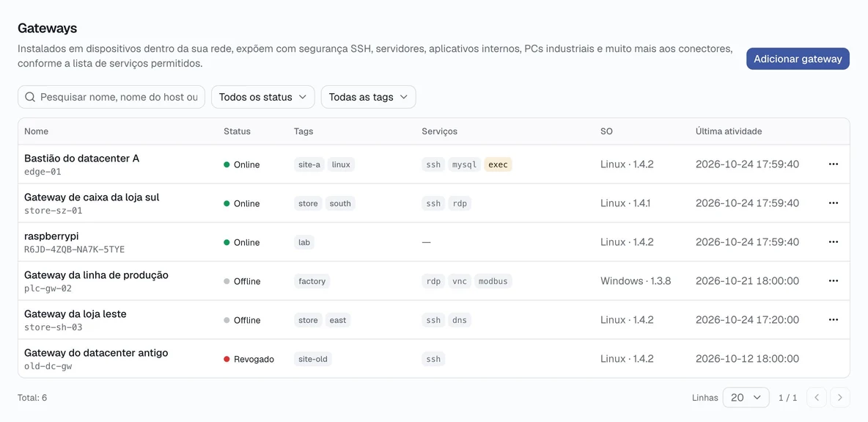Click the Última atividade column header
The image size is (868, 422).
point(729,131)
